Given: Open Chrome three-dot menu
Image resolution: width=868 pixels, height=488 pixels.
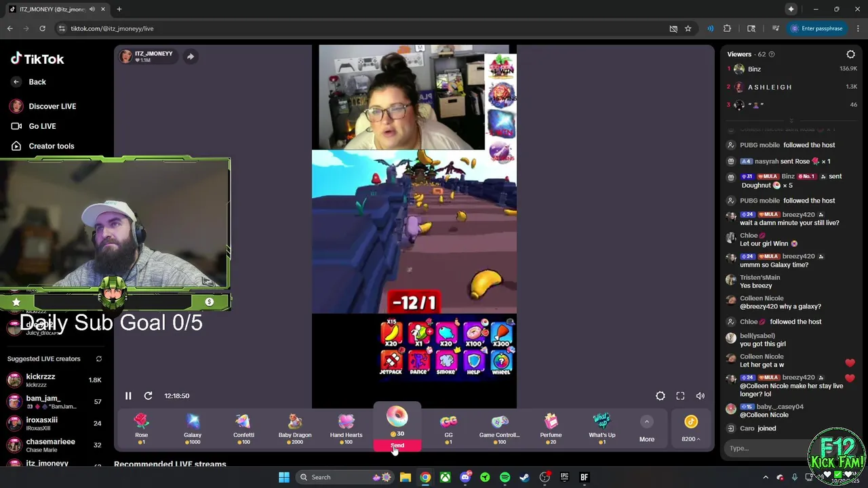Looking at the screenshot, I should 858,28.
